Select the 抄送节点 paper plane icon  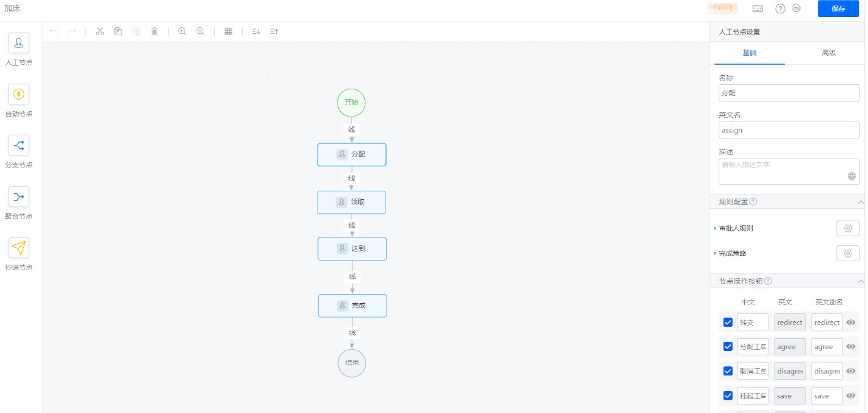coord(18,248)
